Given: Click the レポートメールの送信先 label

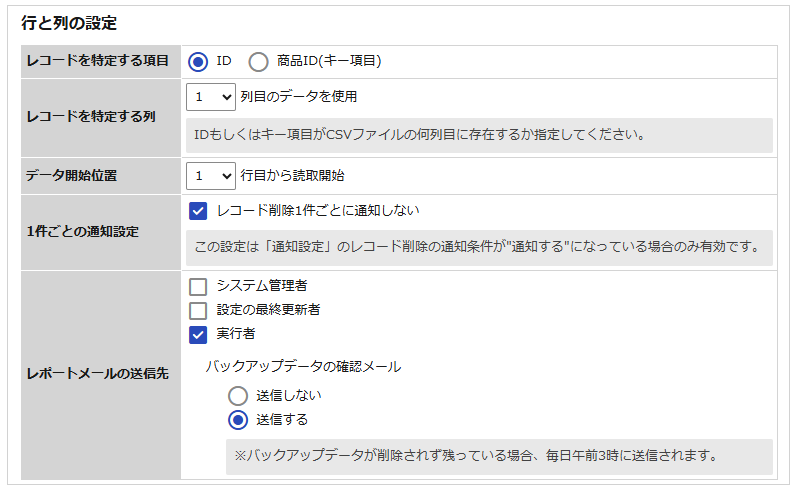Looking at the screenshot, I should [97, 374].
